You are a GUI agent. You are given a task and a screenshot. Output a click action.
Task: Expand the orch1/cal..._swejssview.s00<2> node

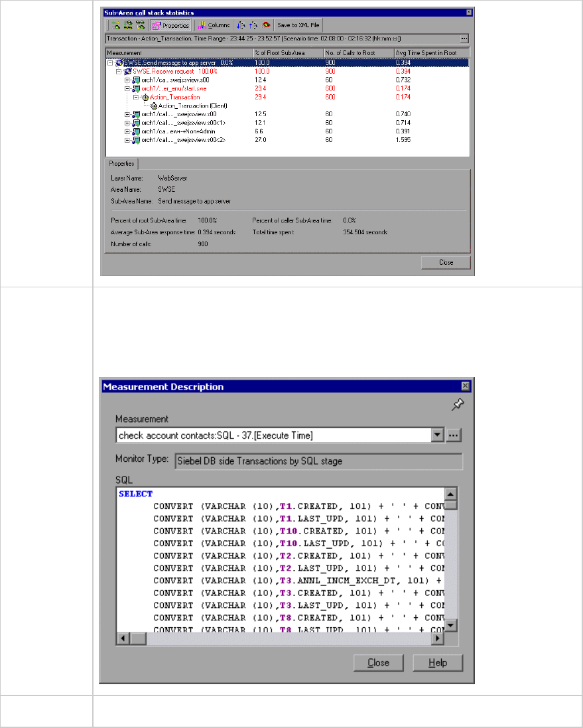[x=127, y=140]
